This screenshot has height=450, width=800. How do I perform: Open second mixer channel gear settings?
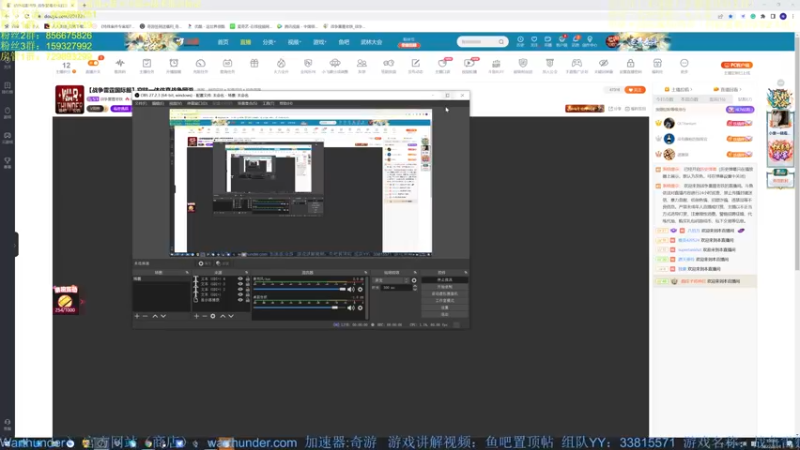[360, 308]
